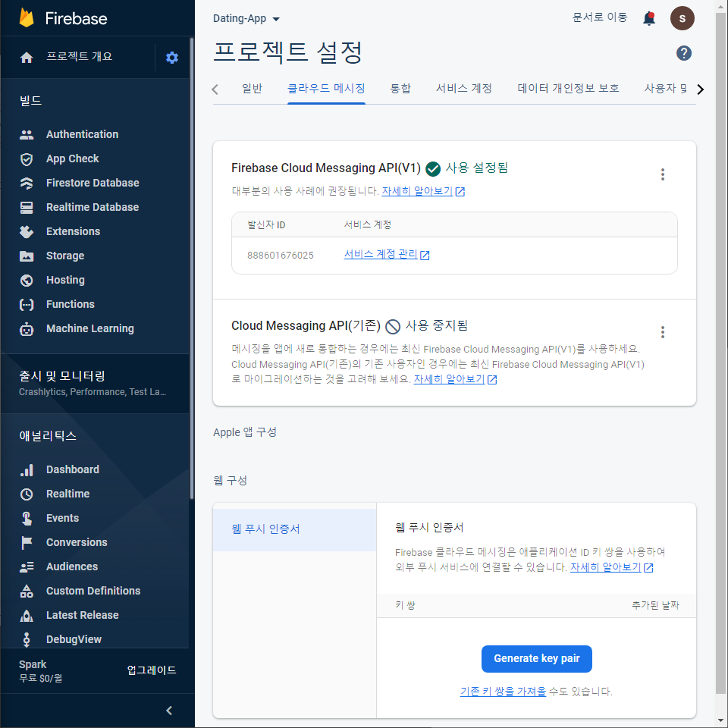Click the Machine Learning robot icon
The image size is (728, 728).
(27, 328)
